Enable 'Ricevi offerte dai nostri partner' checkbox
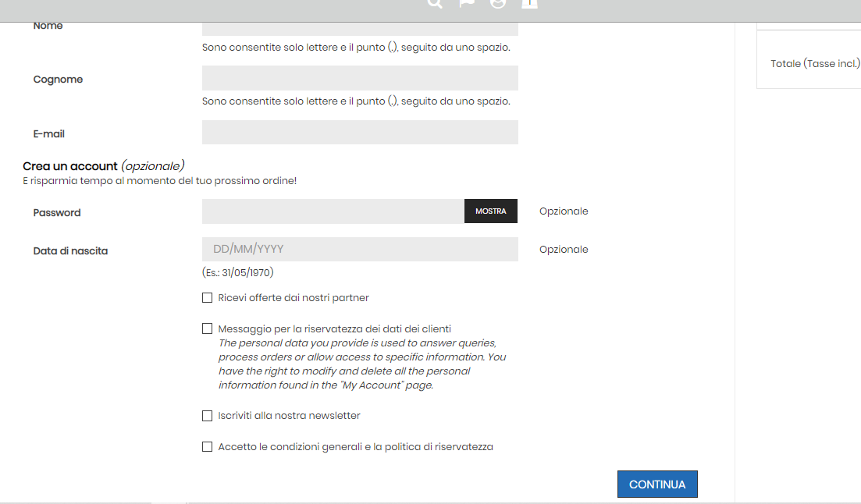The image size is (861, 504). point(207,297)
